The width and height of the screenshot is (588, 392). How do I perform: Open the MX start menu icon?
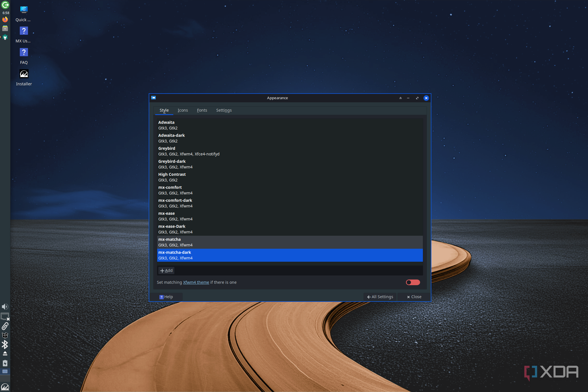click(5, 387)
